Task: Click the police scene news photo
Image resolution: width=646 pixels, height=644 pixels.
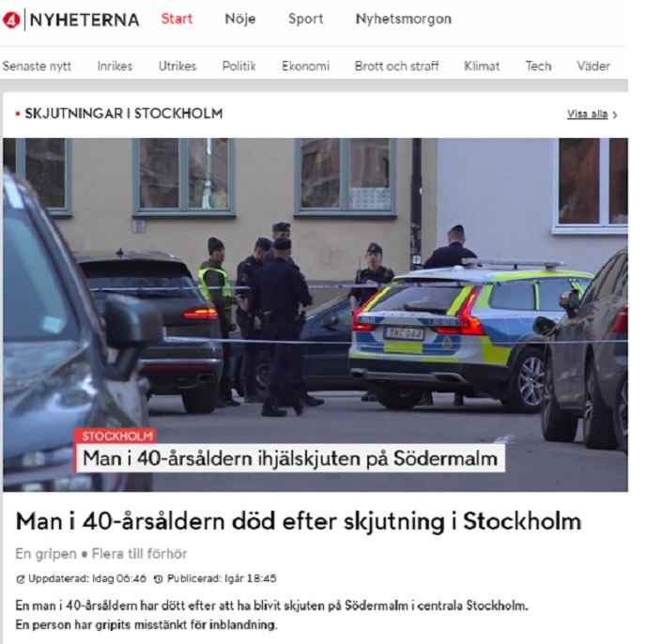Action: click(x=315, y=314)
